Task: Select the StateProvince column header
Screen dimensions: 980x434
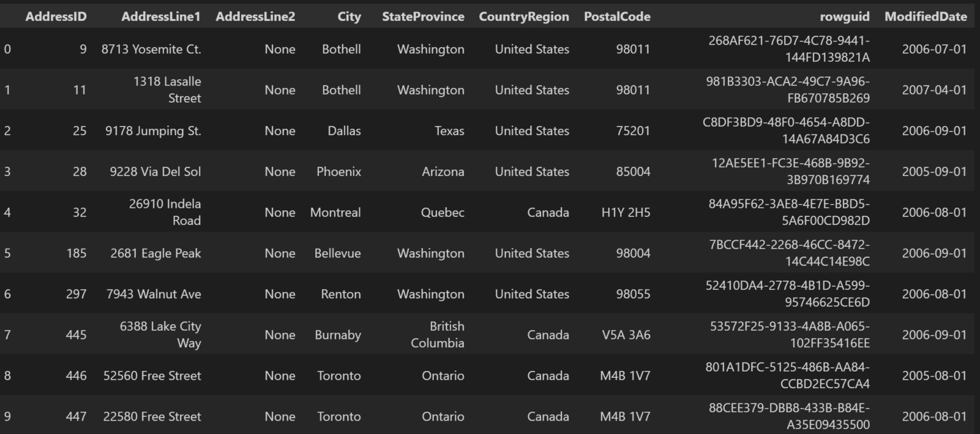Action: point(423,17)
